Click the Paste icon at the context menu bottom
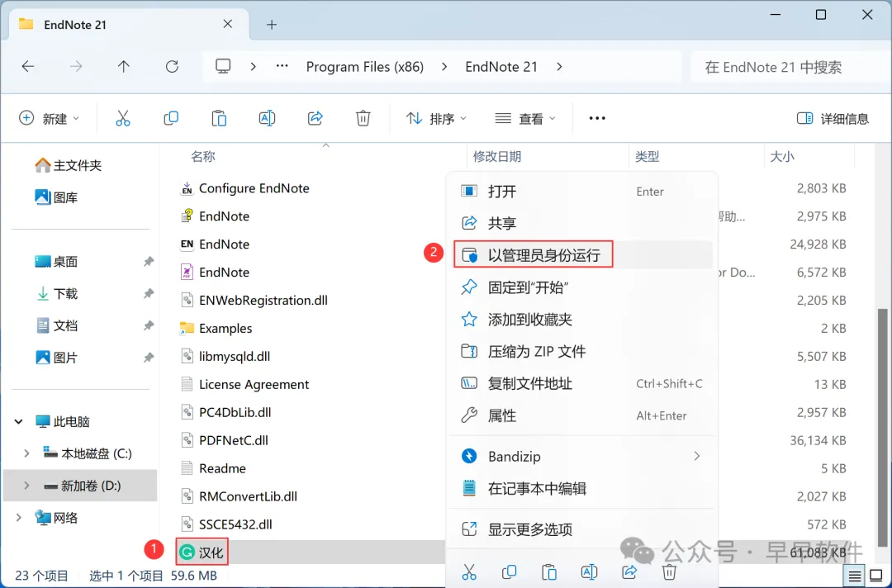Viewport: 892px width, 588px height. click(549, 571)
